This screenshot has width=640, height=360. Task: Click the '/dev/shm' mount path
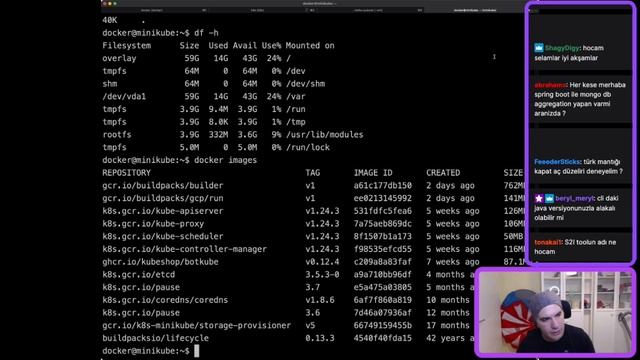(305, 84)
